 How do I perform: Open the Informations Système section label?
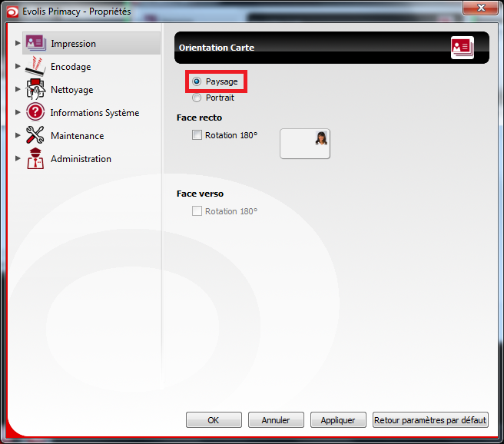(x=94, y=113)
